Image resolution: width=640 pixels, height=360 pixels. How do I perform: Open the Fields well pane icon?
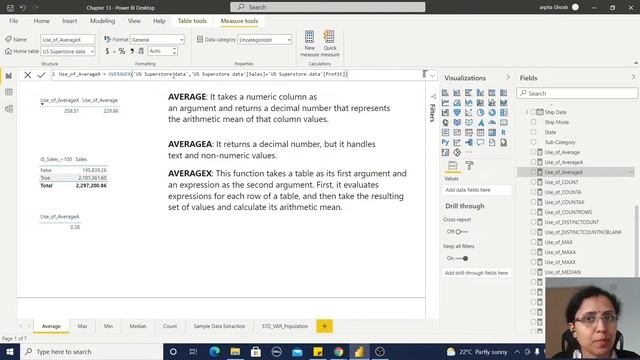452,165
